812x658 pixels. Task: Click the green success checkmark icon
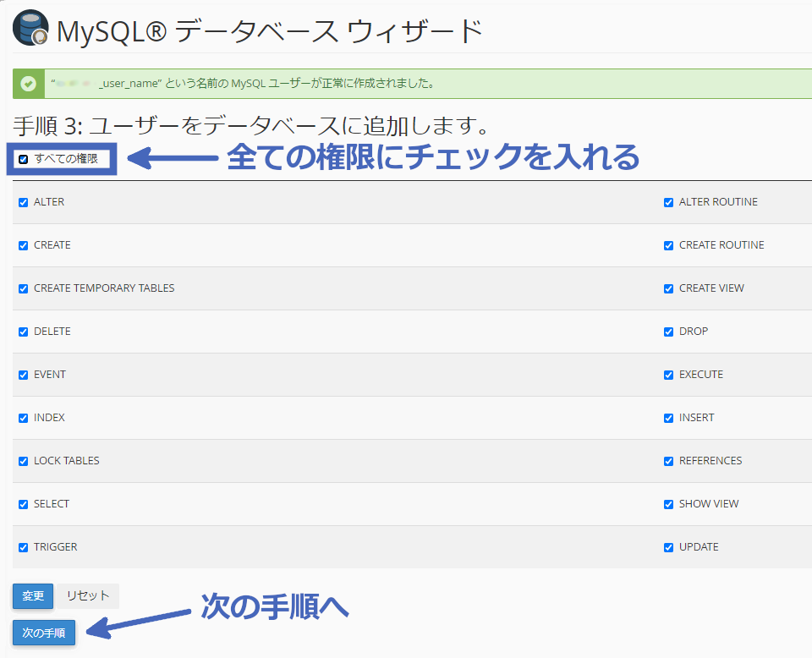coord(29,84)
